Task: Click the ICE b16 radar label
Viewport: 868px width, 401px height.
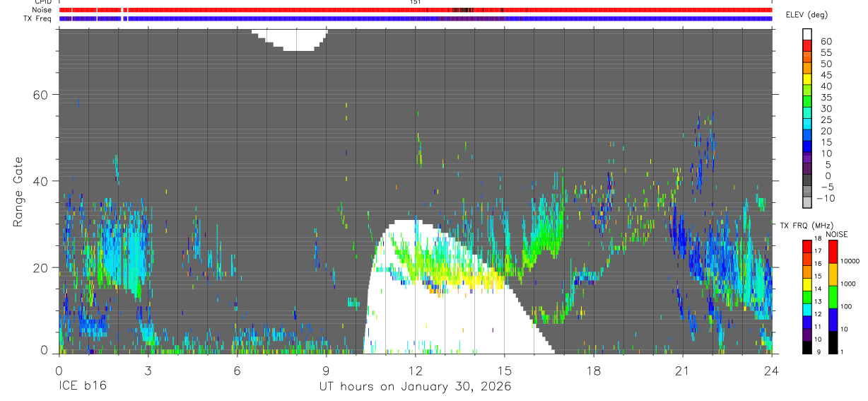Action: point(82,386)
